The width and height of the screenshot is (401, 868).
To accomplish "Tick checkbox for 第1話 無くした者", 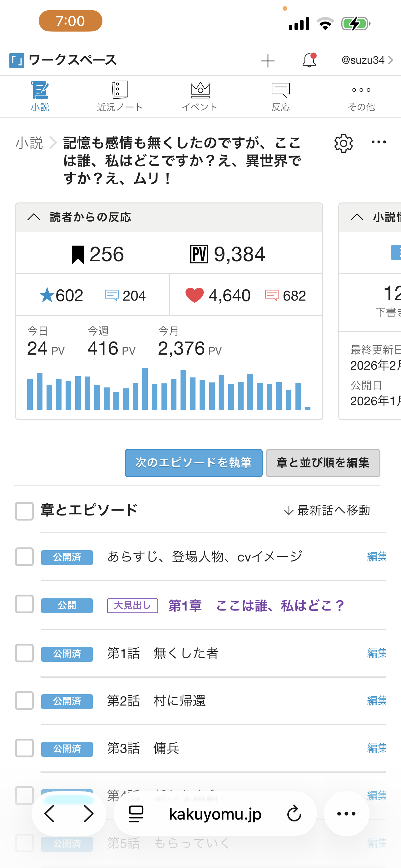I will pos(24,653).
